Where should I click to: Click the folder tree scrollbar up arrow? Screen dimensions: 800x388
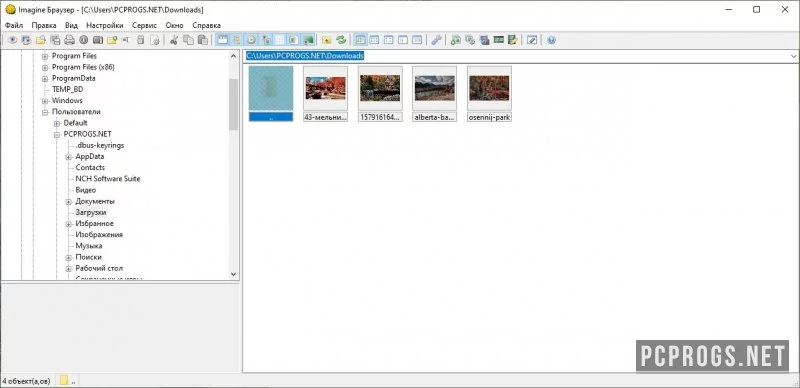pos(234,56)
